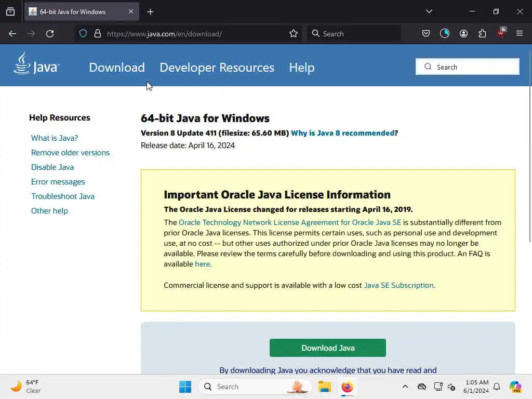Open the Java SE Subscription link
The width and height of the screenshot is (532, 399).
(x=398, y=285)
